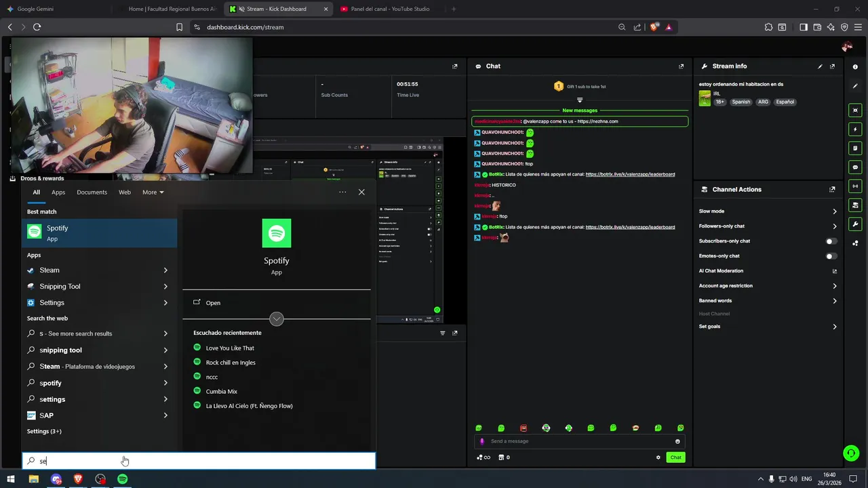Edit stream info with pencil icon
This screenshot has width=868, height=488.
tap(820, 66)
